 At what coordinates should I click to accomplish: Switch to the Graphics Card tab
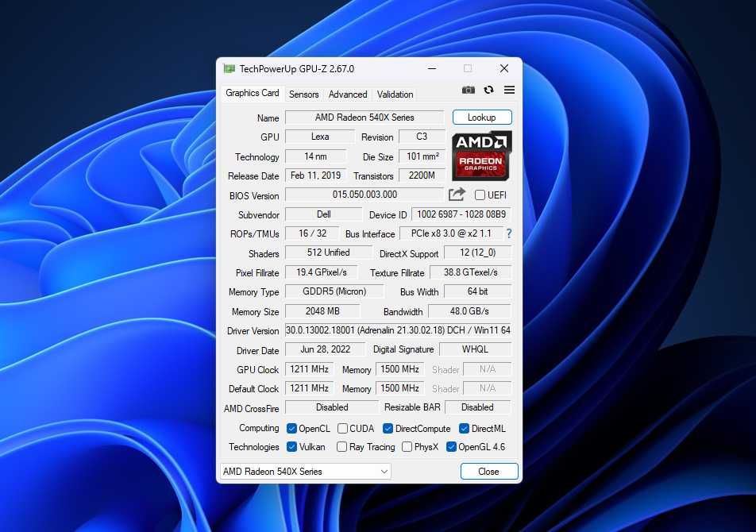[x=253, y=93]
